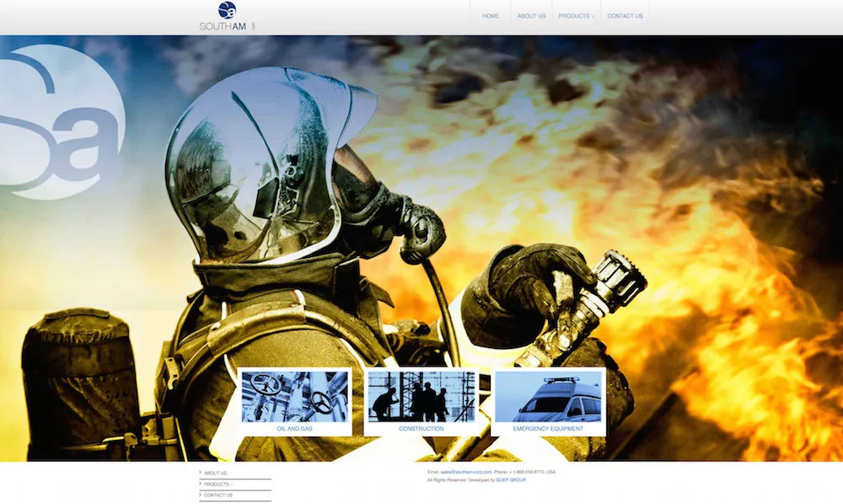
Task: Open Contact Us from the top navigation
Action: pos(625,16)
